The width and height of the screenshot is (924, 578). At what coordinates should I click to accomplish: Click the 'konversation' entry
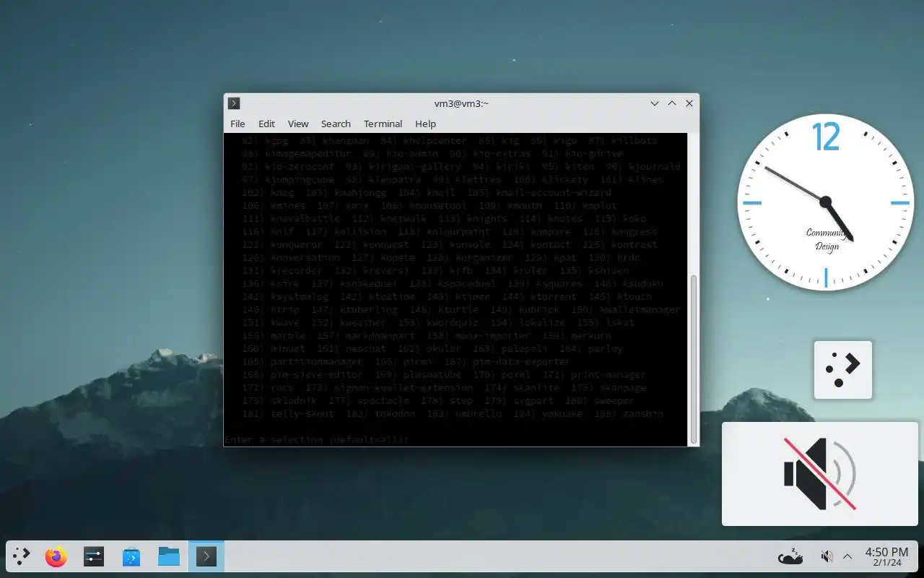pos(305,257)
